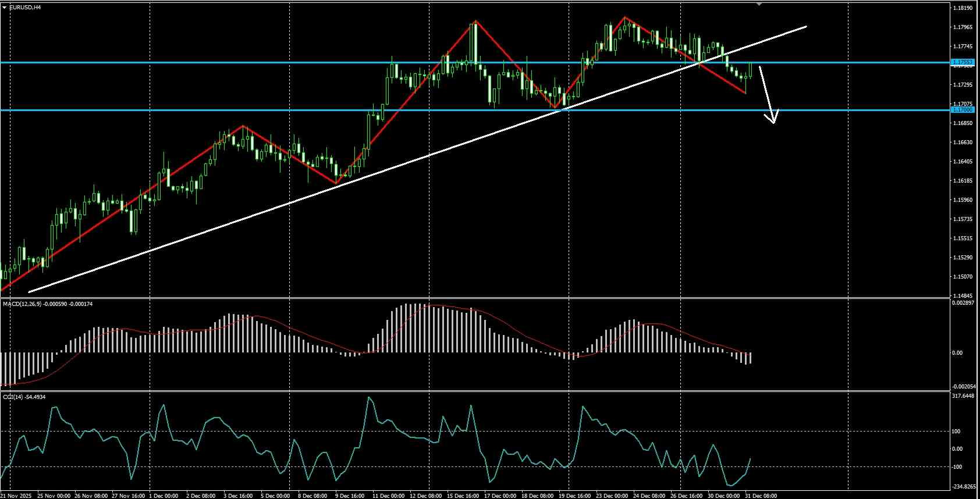Select the 1.17000 horizontal line price tag
The image size is (980, 499).
tap(962, 109)
